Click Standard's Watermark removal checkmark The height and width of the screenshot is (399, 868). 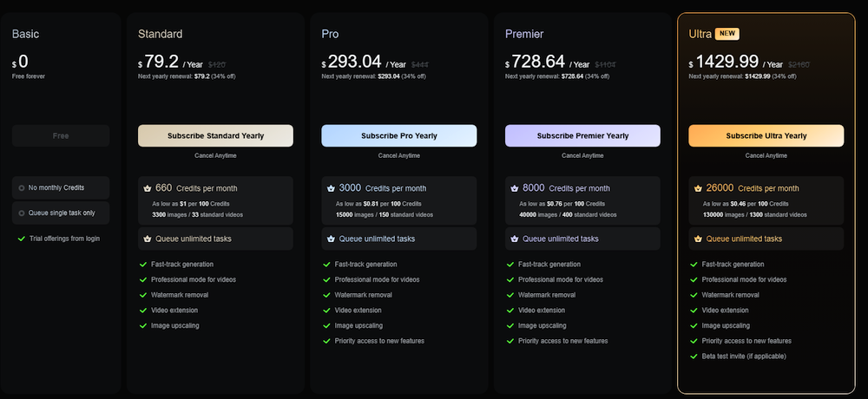(x=143, y=295)
